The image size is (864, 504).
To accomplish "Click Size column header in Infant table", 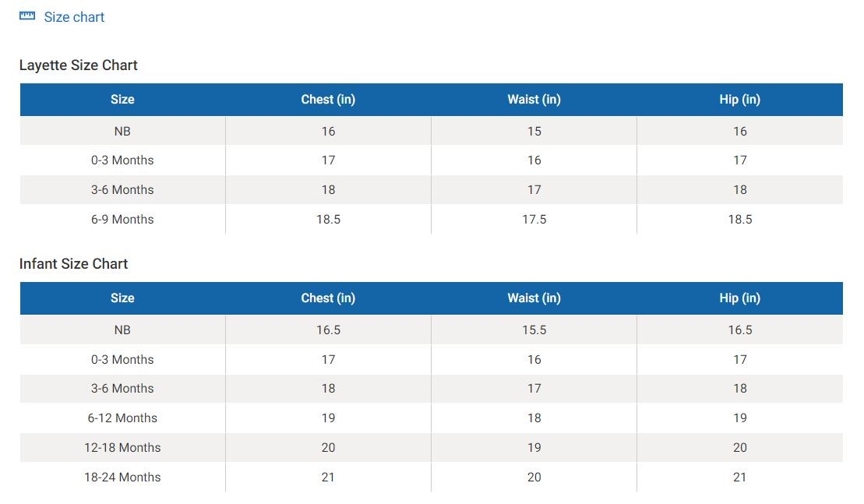I will click(x=122, y=298).
